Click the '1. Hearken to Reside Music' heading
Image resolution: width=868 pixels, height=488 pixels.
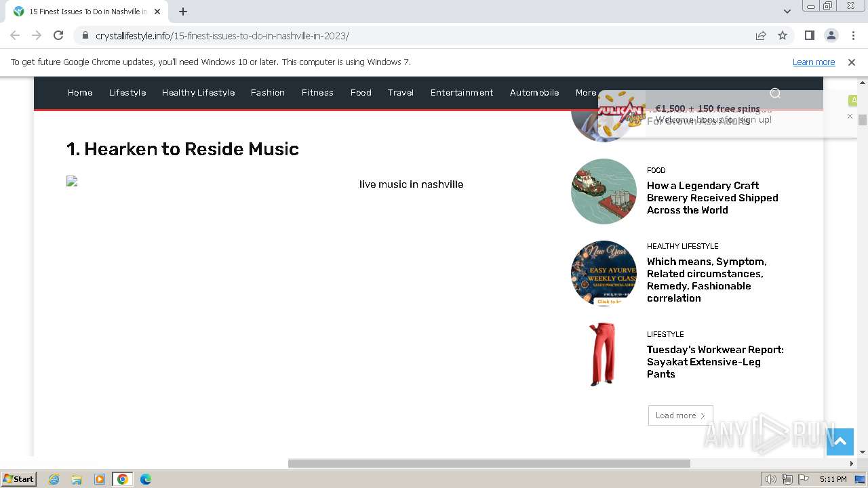tap(182, 149)
